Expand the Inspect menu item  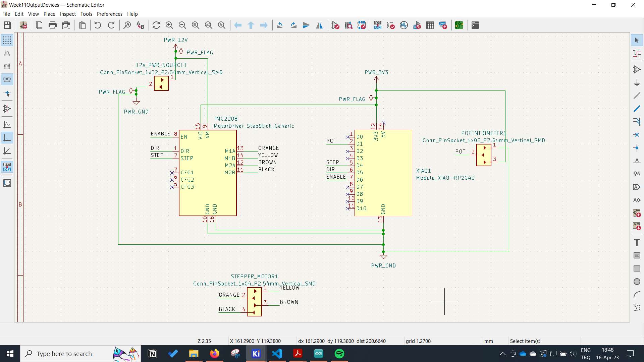68,14
